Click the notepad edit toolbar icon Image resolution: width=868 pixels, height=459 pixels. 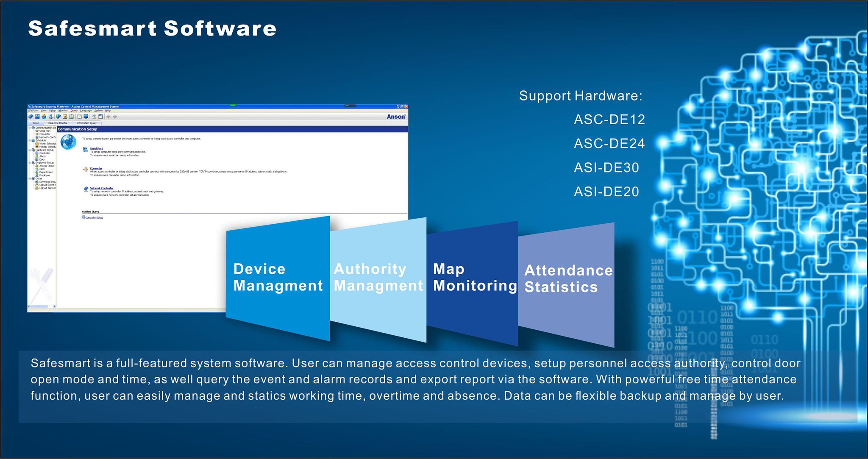point(79,117)
